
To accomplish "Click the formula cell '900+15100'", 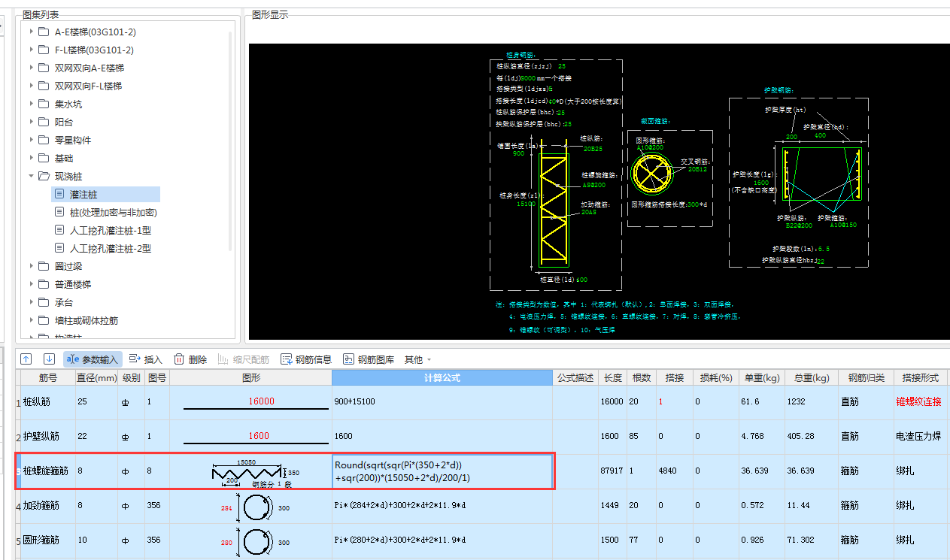I will (442, 402).
